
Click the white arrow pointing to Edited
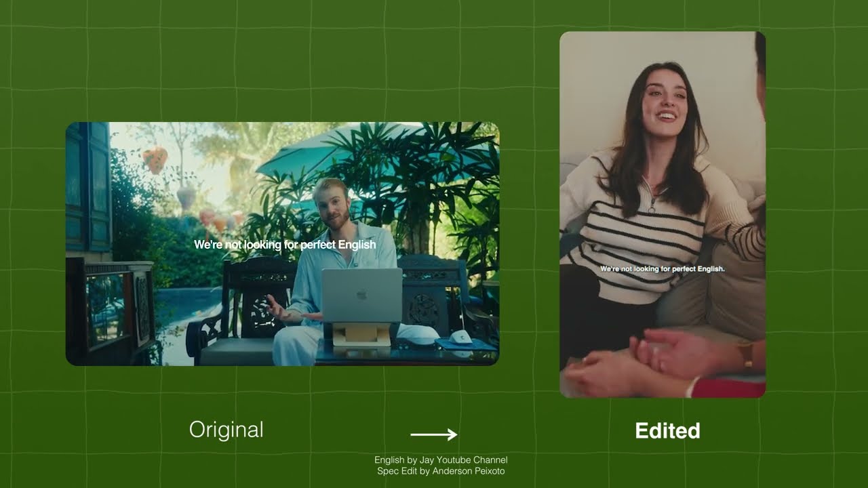[x=434, y=434]
